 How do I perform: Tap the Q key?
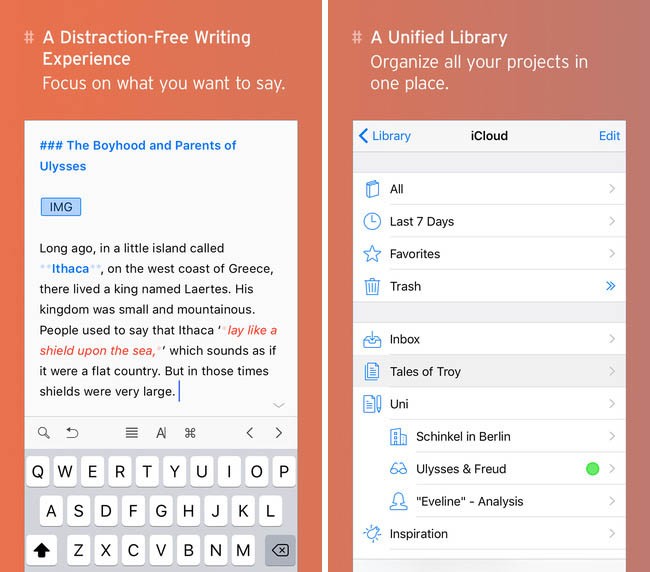pos(38,471)
